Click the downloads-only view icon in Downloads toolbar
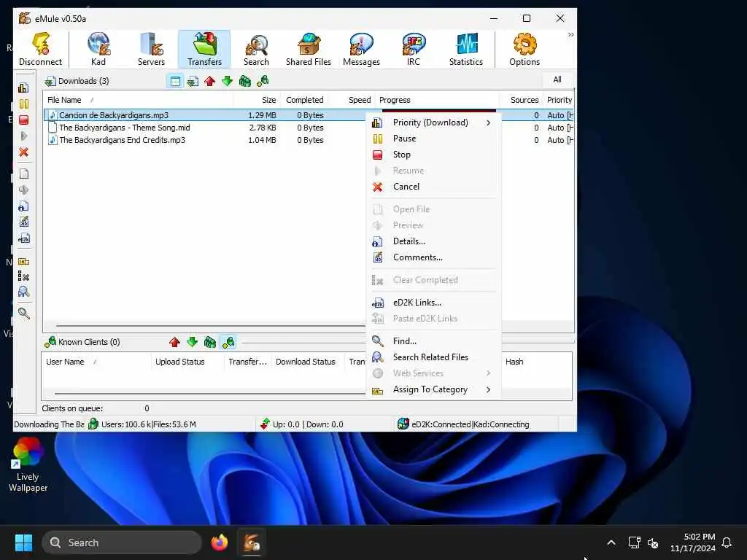747x560 pixels. [193, 82]
